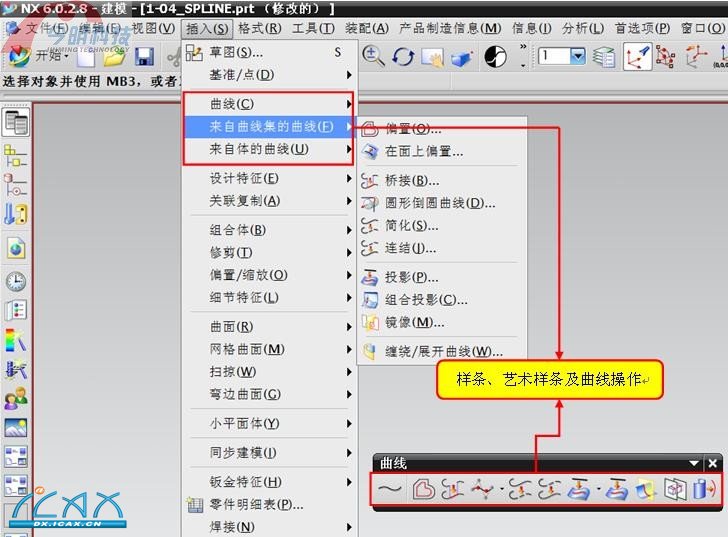Select the blue surface with yellow plane icon
The height and width of the screenshot is (537, 728).
[x=645, y=489]
